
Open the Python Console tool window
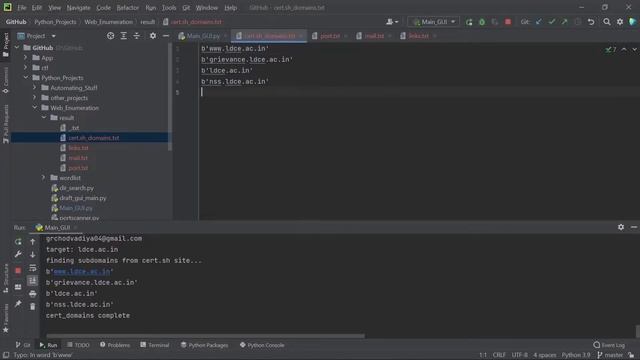[262, 345]
